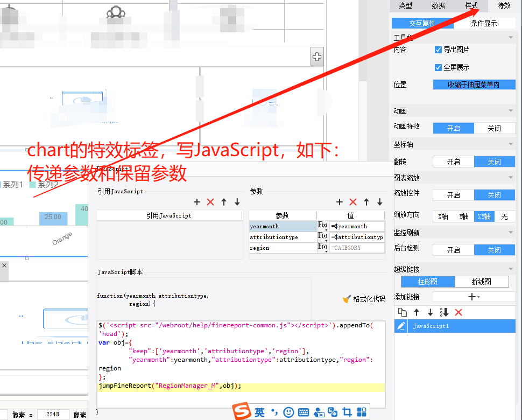Open the Sogou screenshot crop tool

tap(347, 412)
